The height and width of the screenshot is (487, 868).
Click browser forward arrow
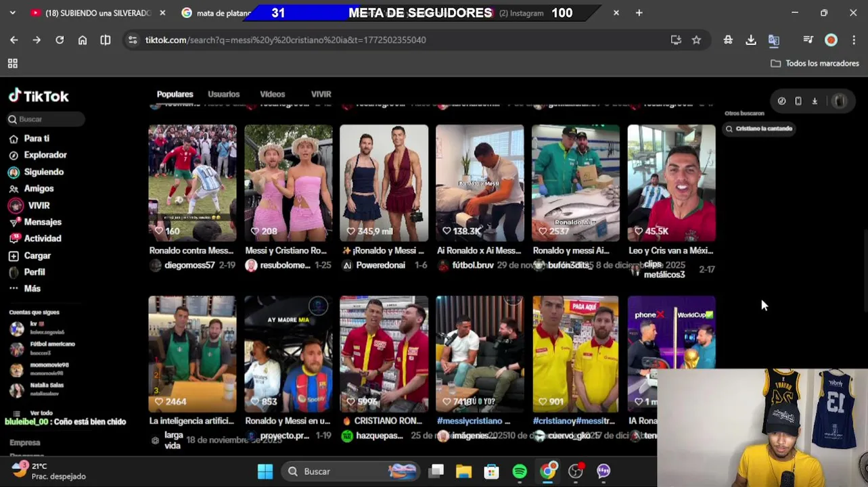tap(37, 40)
